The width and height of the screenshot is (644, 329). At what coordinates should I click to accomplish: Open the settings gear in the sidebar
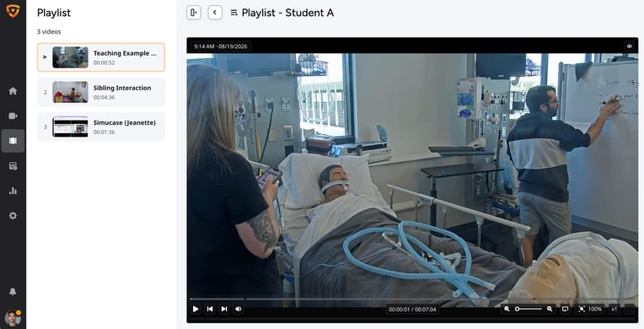[13, 215]
